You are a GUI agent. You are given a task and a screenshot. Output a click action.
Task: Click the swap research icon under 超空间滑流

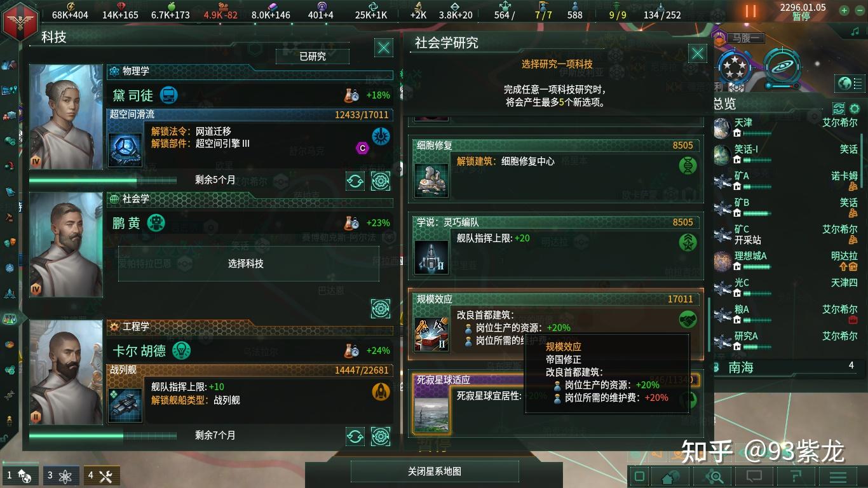[x=355, y=181]
